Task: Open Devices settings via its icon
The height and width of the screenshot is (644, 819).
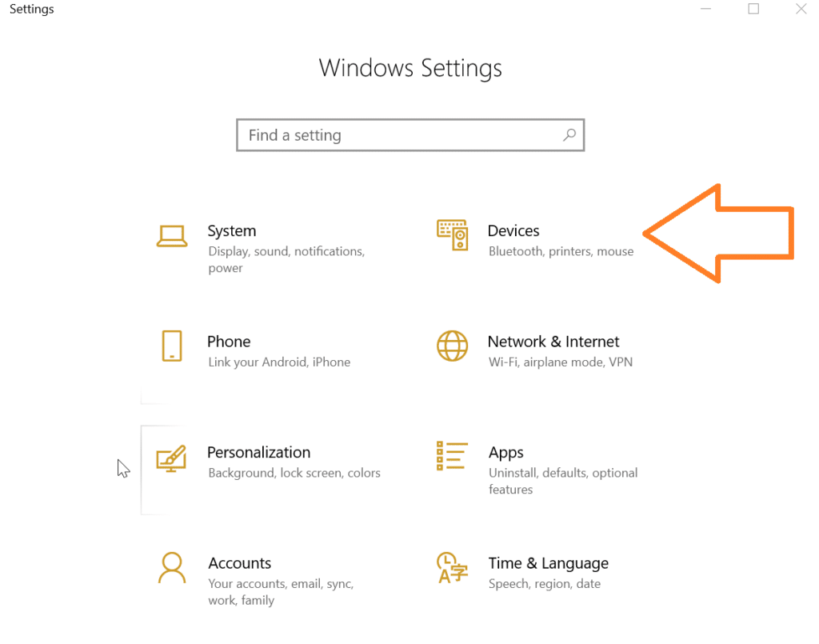Action: [x=453, y=235]
